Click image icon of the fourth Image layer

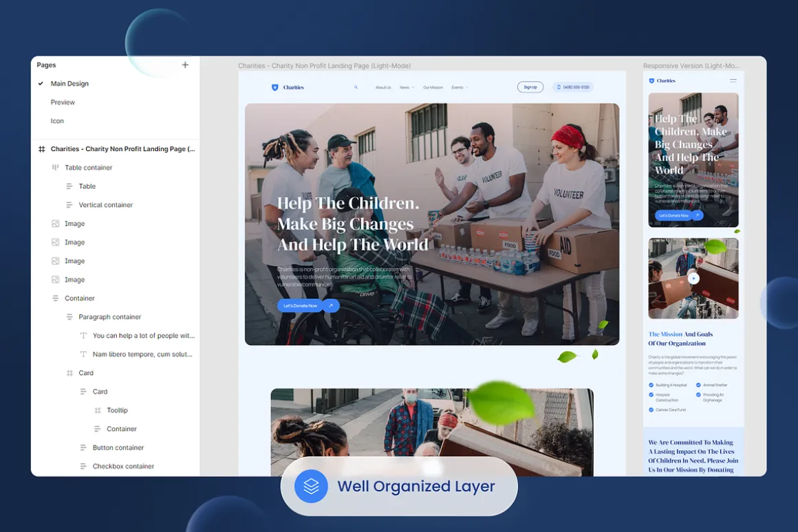tap(56, 280)
